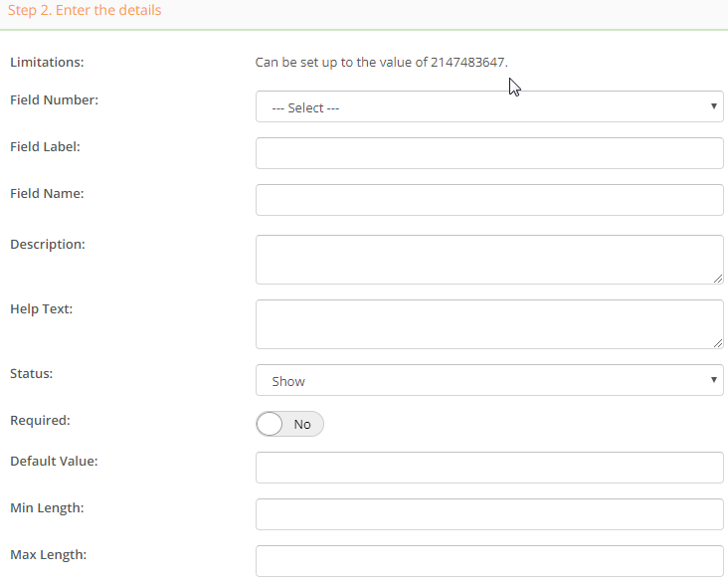Expand the Status dropdown showing 'Show'
The width and height of the screenshot is (728, 583).
[x=488, y=380]
